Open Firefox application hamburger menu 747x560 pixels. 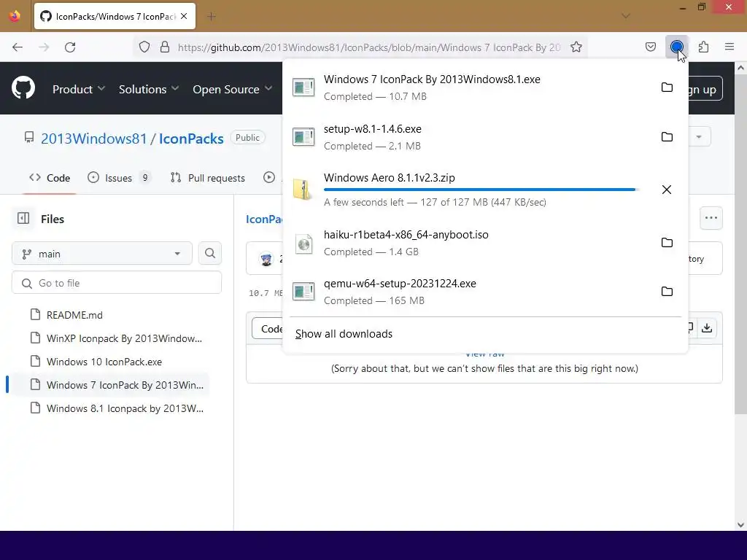pyautogui.click(x=729, y=47)
